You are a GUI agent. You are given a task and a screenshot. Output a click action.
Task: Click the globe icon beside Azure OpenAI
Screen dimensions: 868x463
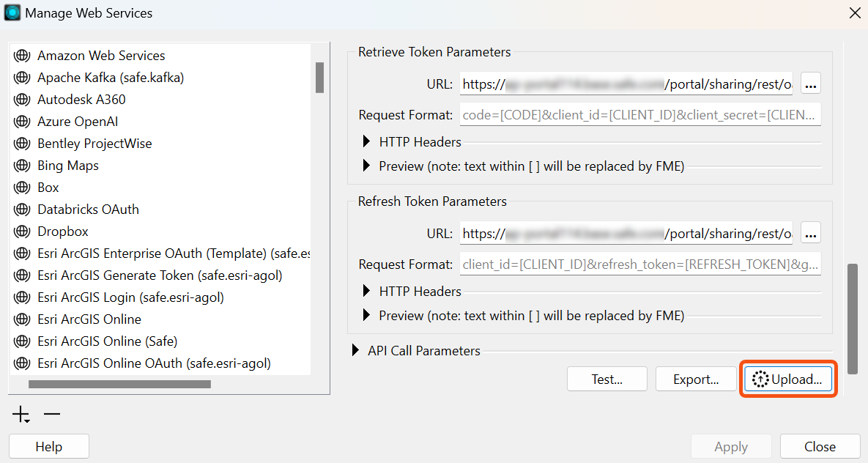point(22,122)
